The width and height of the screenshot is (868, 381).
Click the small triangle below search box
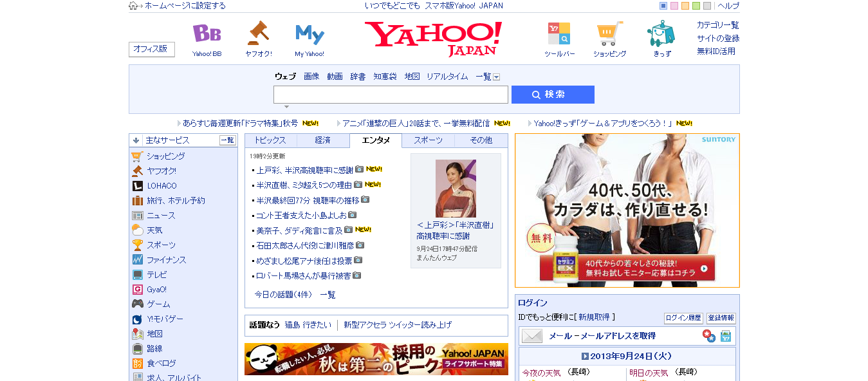click(286, 107)
